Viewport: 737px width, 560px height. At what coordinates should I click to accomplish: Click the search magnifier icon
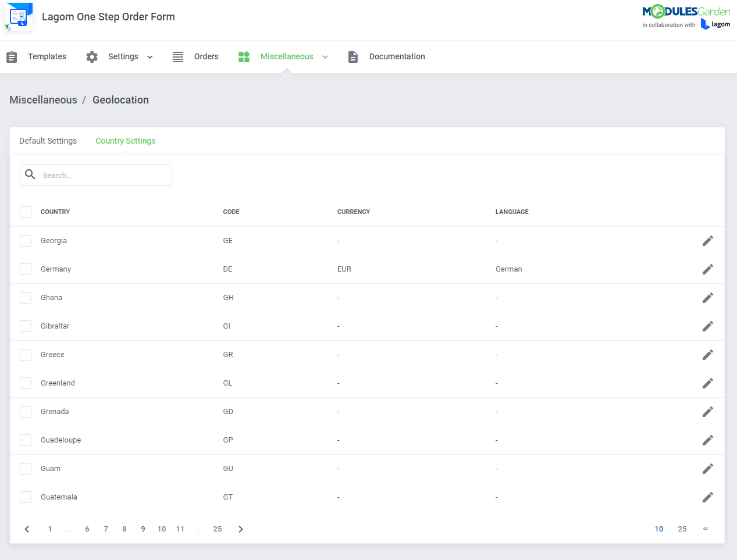[30, 174]
